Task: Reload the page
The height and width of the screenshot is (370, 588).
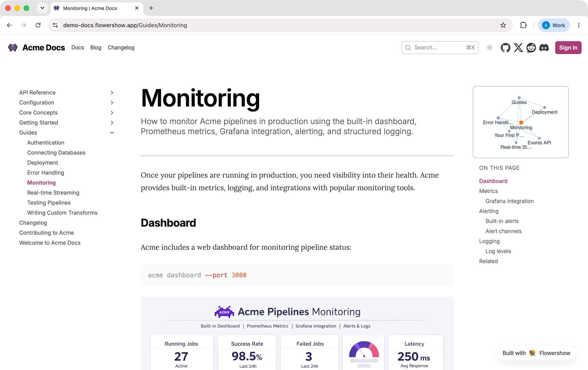Action: (38, 25)
